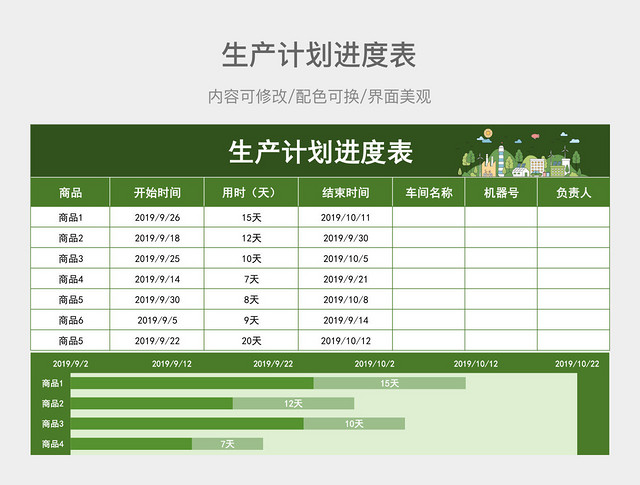This screenshot has height=485, width=640.
Task: Select the 商品3 cell in the table
Action: (x=70, y=258)
